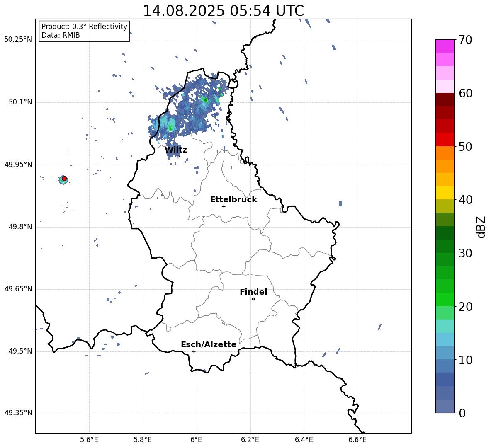The height and width of the screenshot is (448, 491).
Task: Click the 60 tick on the colorbar
Action: 465,93
